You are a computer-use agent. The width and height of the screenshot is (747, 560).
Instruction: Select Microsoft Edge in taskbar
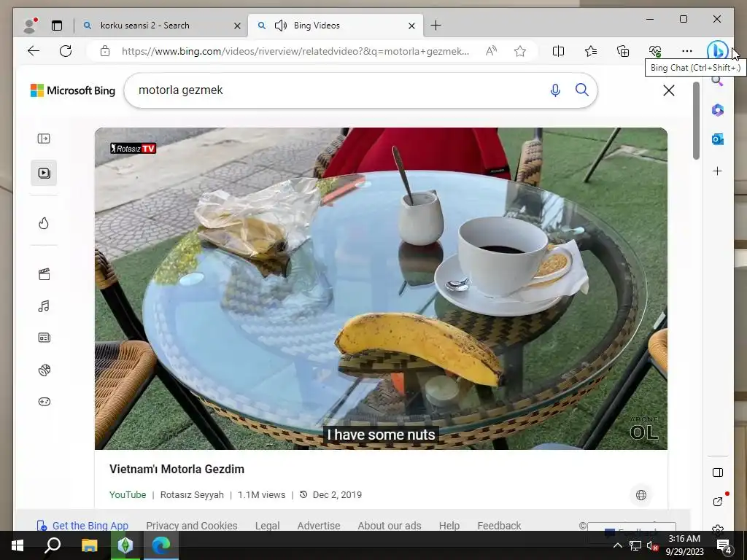(161, 545)
